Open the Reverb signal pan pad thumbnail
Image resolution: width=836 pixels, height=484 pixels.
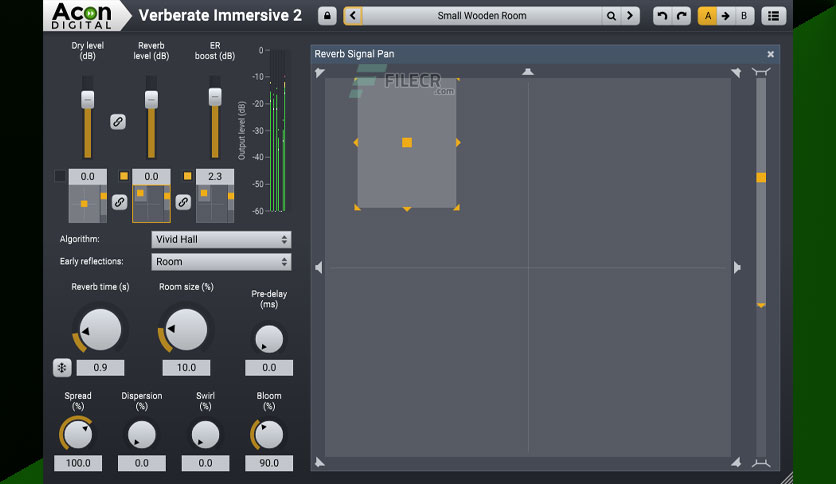151,204
